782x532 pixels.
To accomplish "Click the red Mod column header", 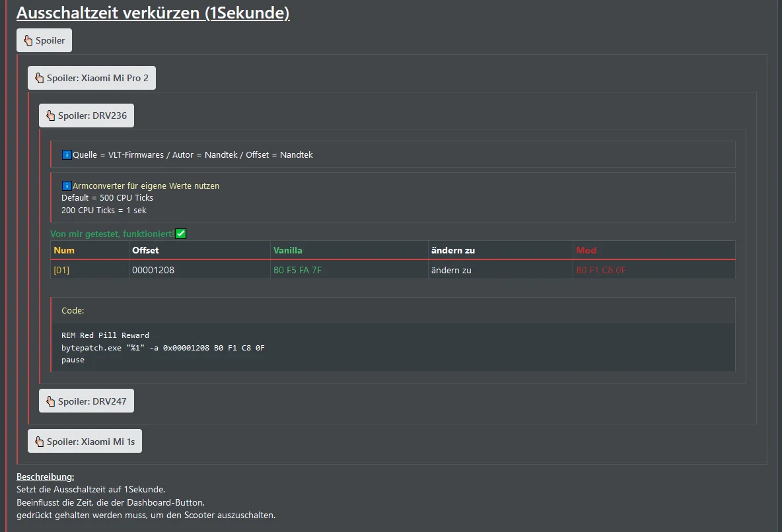I will [586, 250].
